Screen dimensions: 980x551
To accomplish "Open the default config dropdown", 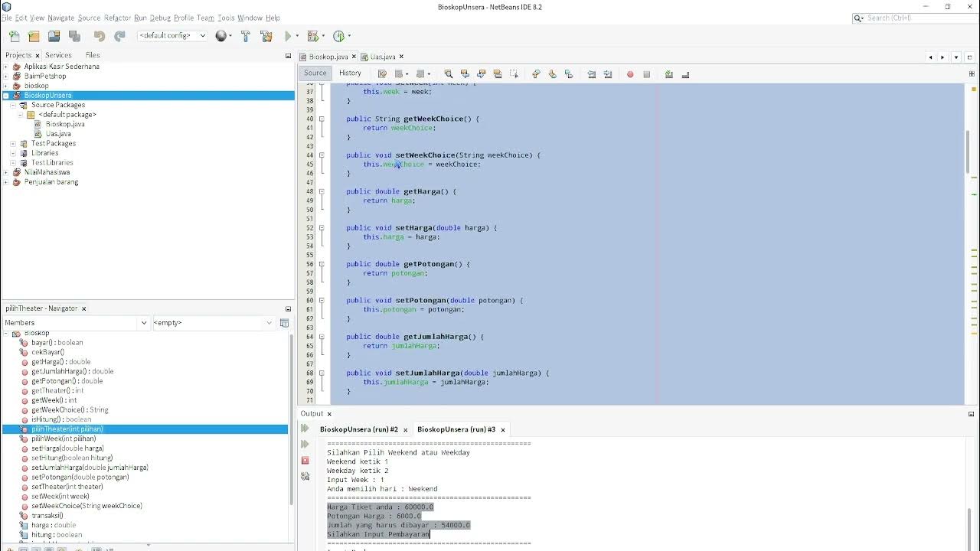I will tap(172, 36).
